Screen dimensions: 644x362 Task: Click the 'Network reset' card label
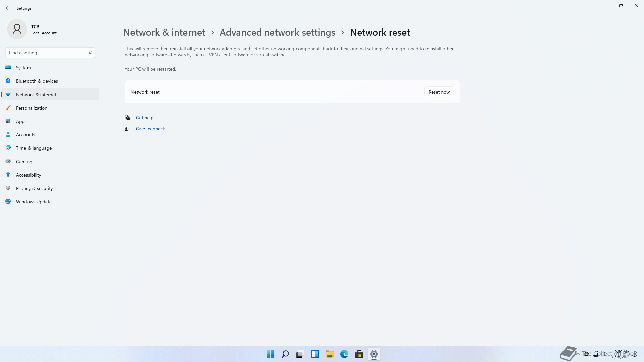click(145, 92)
